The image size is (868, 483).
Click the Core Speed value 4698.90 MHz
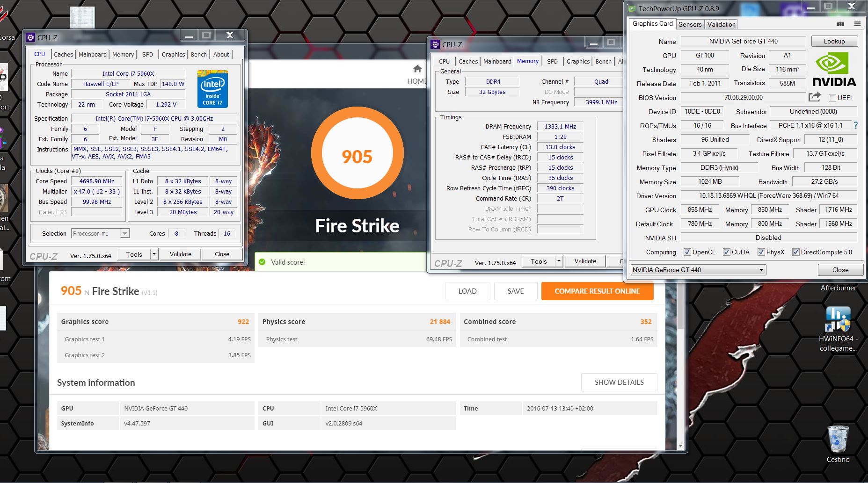pyautogui.click(x=97, y=181)
